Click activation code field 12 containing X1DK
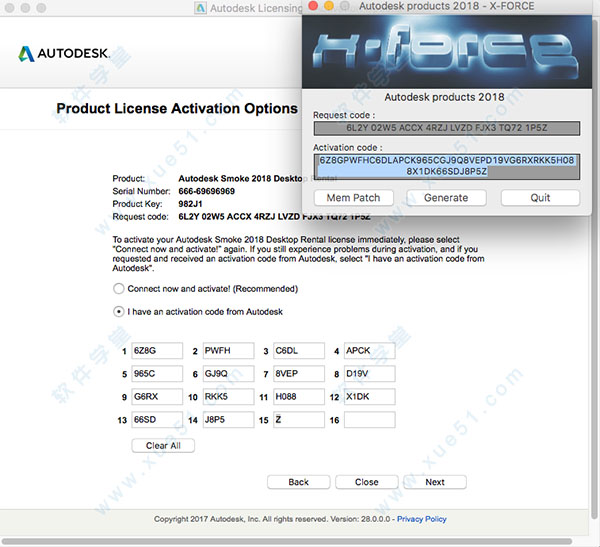The width and height of the screenshot is (600, 547). (370, 397)
